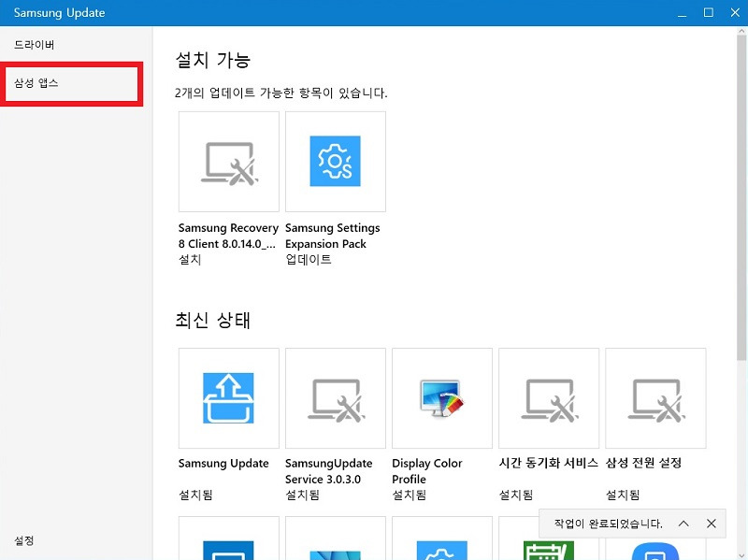Image resolution: width=748 pixels, height=560 pixels.
Task: Open the bottom-row blue gear settings app tile
Action: click(442, 538)
